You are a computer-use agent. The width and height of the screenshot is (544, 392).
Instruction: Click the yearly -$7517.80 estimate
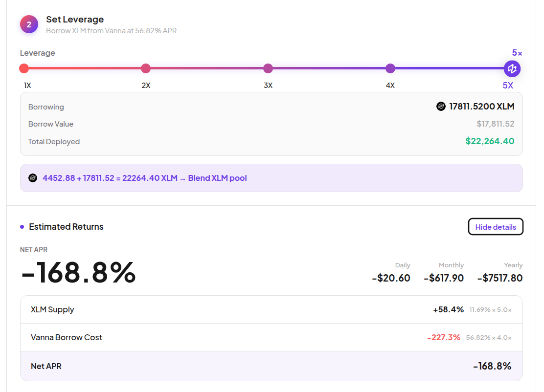coord(500,278)
